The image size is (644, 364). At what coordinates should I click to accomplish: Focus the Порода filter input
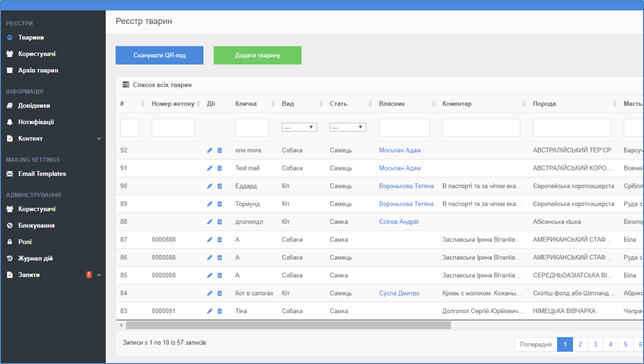(x=572, y=127)
